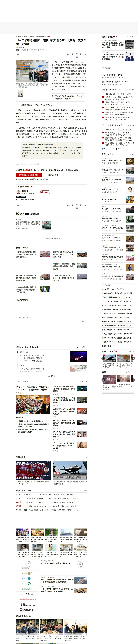Open トップページへ link beside トップニュース

pyautogui.click(x=83, y=382)
